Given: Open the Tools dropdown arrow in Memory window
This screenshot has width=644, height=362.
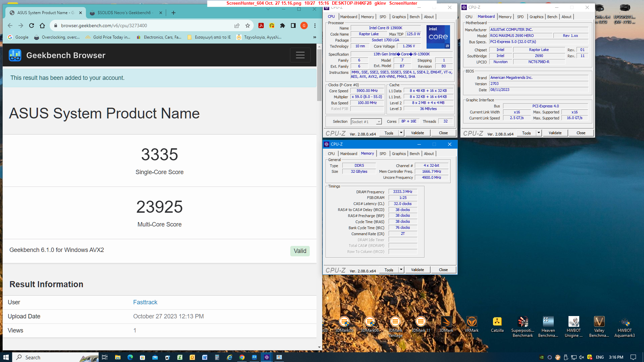Looking at the screenshot, I should tap(401, 270).
